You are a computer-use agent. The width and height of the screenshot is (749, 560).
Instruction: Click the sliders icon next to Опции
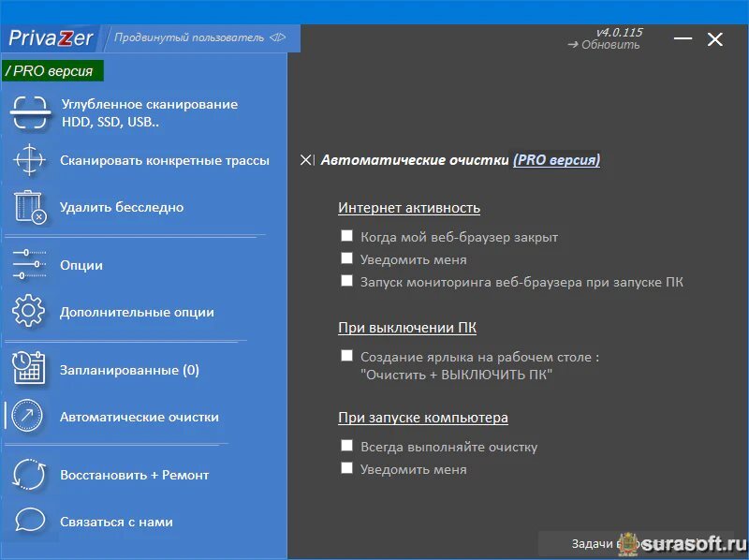coord(30,264)
